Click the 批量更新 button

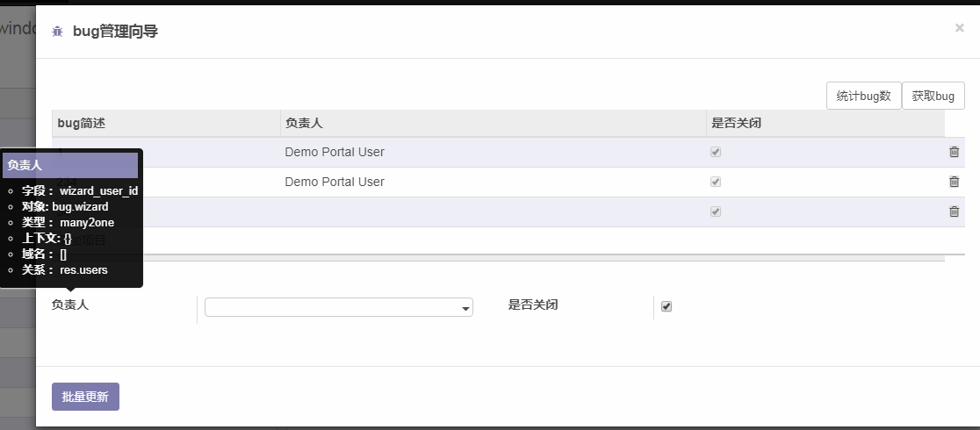click(x=86, y=397)
